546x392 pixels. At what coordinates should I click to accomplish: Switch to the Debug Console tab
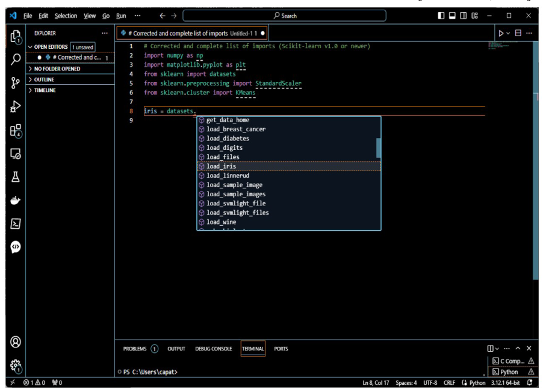[x=214, y=349]
